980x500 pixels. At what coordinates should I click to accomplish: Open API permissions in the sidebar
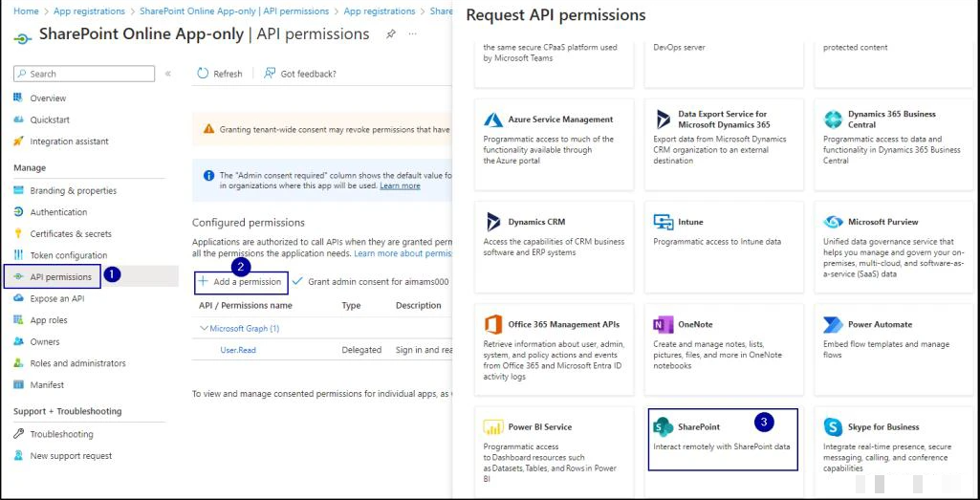tap(60, 277)
